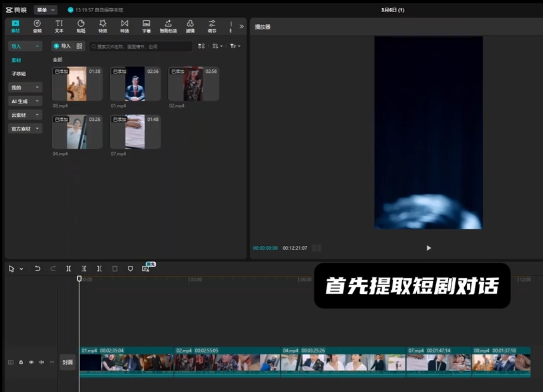Screen dimensions: 543x392
Task: Click the timeline playhead handle
Action: tap(79, 279)
